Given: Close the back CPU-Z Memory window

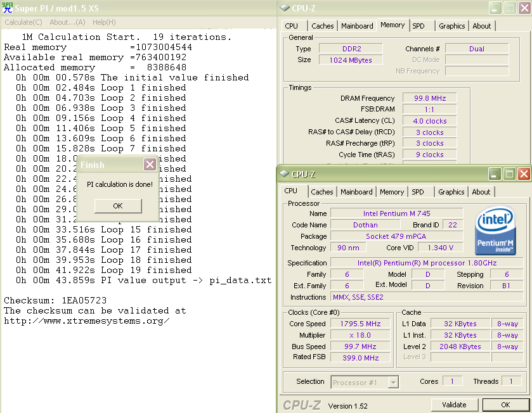Looking at the screenshot, I should tap(524, 8).
